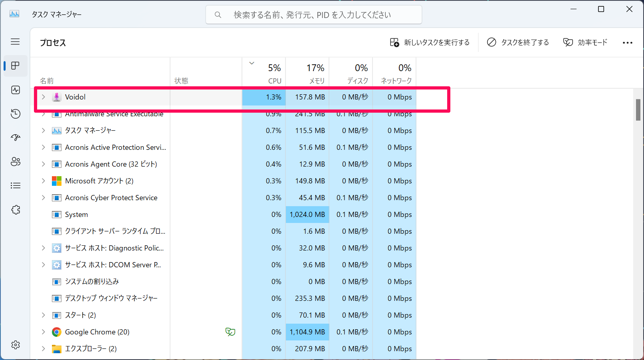Click the System process icon
Screen dimensions: 644x360
pyautogui.click(x=57, y=215)
